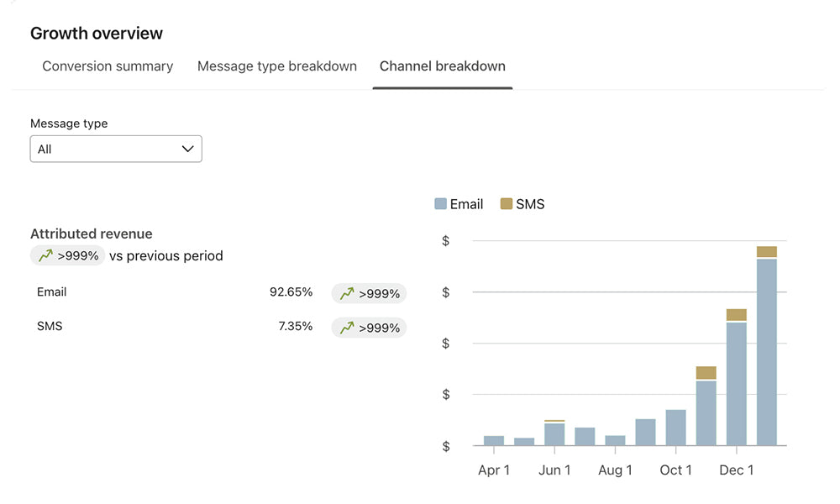Click the trend arrow icon in the Email row
The image size is (840, 504).
[x=347, y=294]
